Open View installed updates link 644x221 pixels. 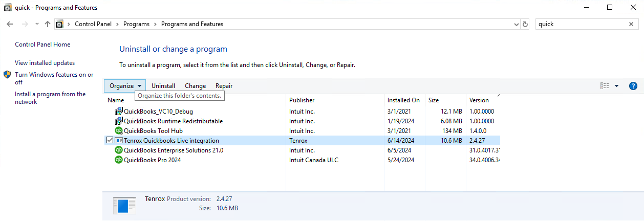pos(45,63)
